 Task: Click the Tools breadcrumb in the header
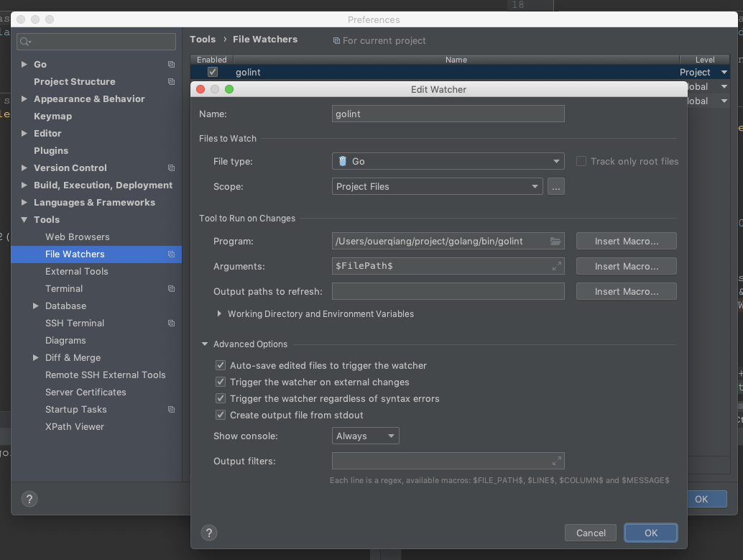coord(203,40)
